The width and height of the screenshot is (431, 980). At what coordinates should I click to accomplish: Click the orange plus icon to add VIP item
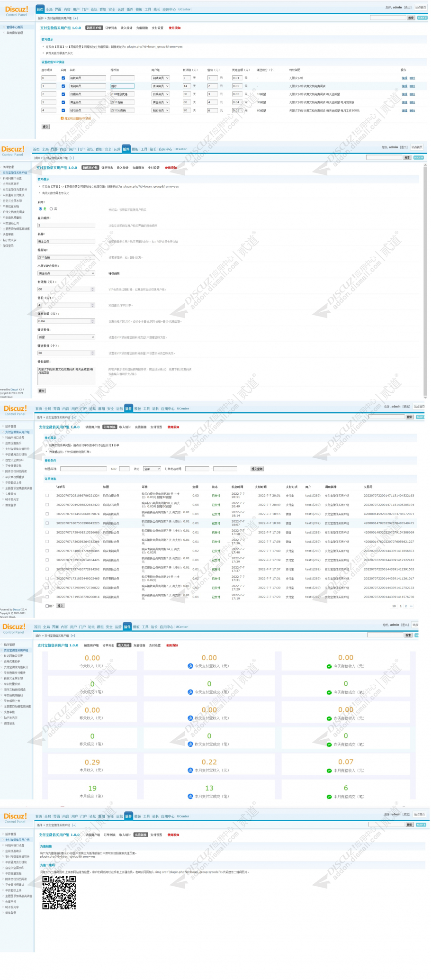pos(62,118)
